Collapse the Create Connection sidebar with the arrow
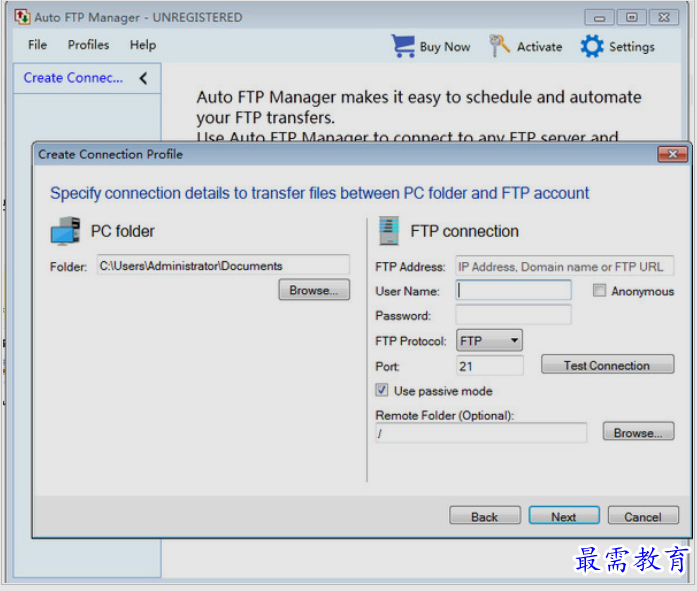The width and height of the screenshot is (697, 591). click(x=143, y=78)
